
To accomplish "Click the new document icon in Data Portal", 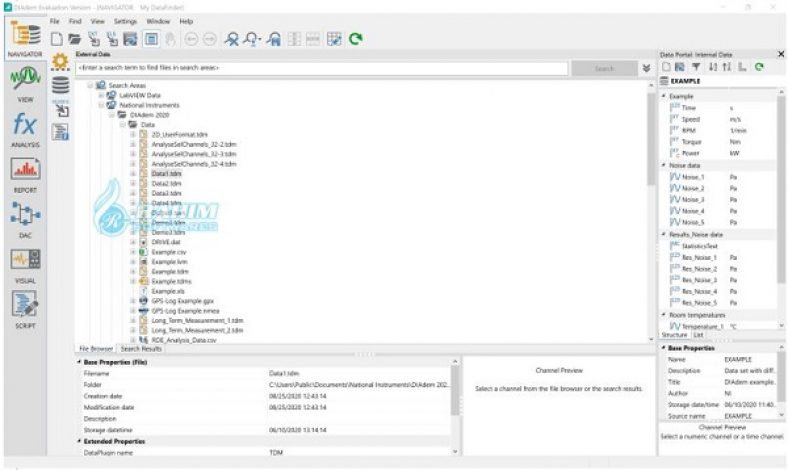I will (x=666, y=67).
